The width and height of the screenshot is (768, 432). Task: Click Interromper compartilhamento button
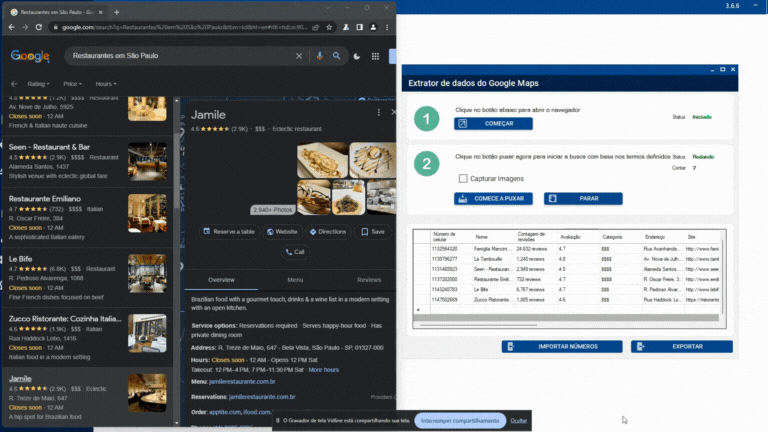click(460, 421)
